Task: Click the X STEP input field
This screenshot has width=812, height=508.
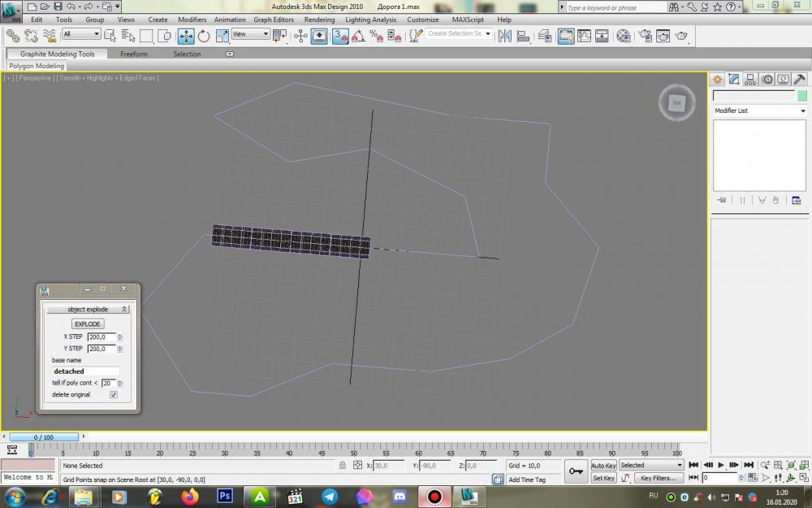Action: [x=101, y=337]
